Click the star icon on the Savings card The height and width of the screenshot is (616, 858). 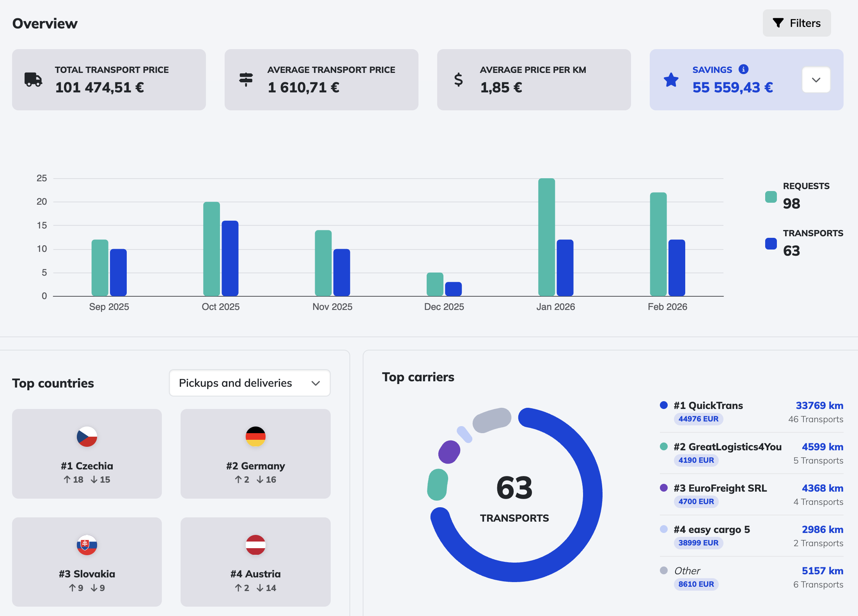671,80
